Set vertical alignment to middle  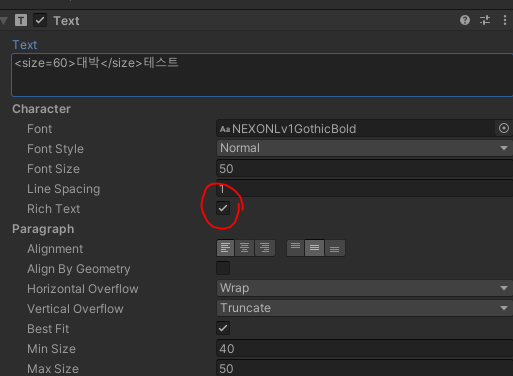click(x=314, y=248)
